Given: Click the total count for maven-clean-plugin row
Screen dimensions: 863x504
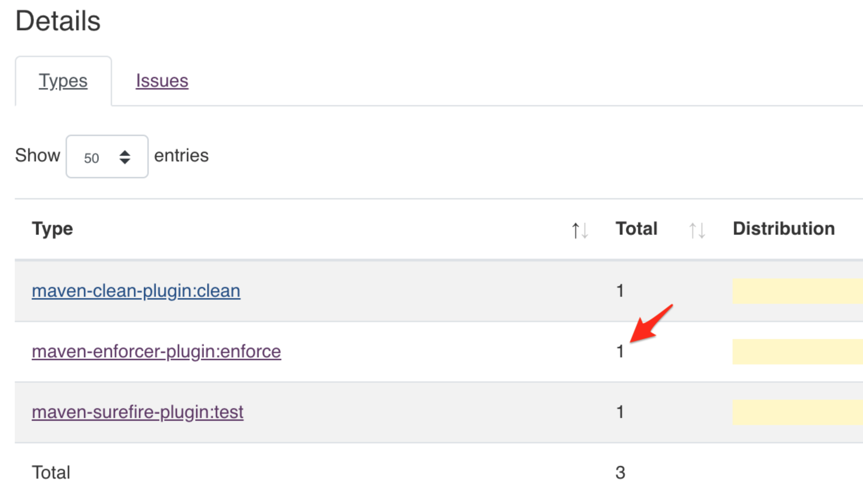Looking at the screenshot, I should point(620,291).
